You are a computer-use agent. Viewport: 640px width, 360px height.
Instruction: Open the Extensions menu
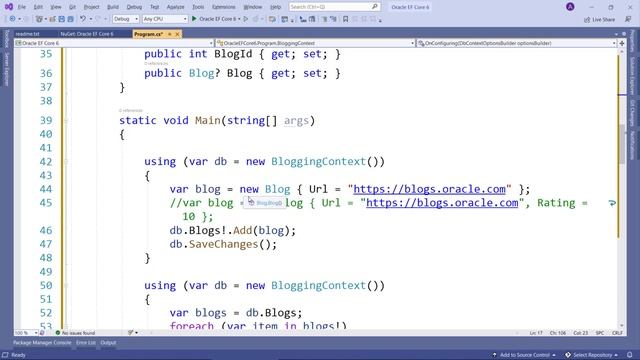coord(224,7)
